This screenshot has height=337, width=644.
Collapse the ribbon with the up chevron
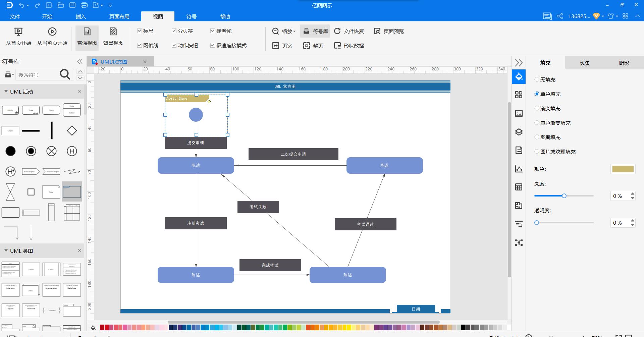(x=637, y=16)
